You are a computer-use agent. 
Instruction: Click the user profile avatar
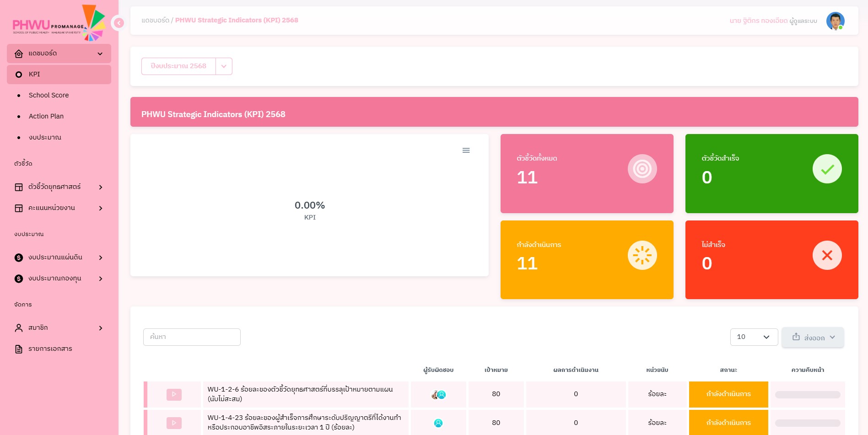[835, 21]
